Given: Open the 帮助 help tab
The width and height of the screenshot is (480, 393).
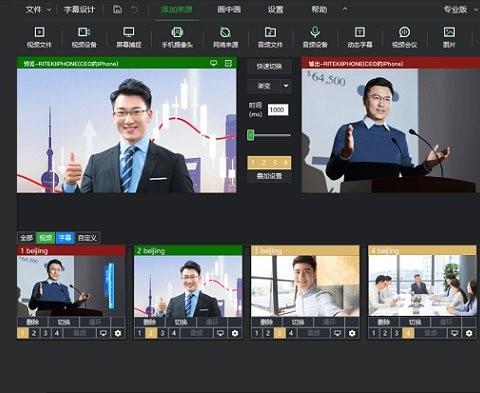Looking at the screenshot, I should tap(319, 9).
